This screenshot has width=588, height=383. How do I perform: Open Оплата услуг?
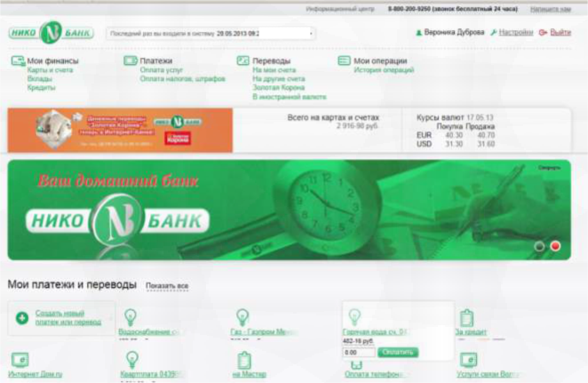(162, 70)
